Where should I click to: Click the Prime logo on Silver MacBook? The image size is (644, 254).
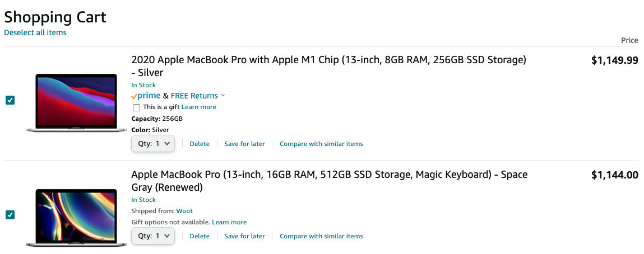tap(146, 96)
